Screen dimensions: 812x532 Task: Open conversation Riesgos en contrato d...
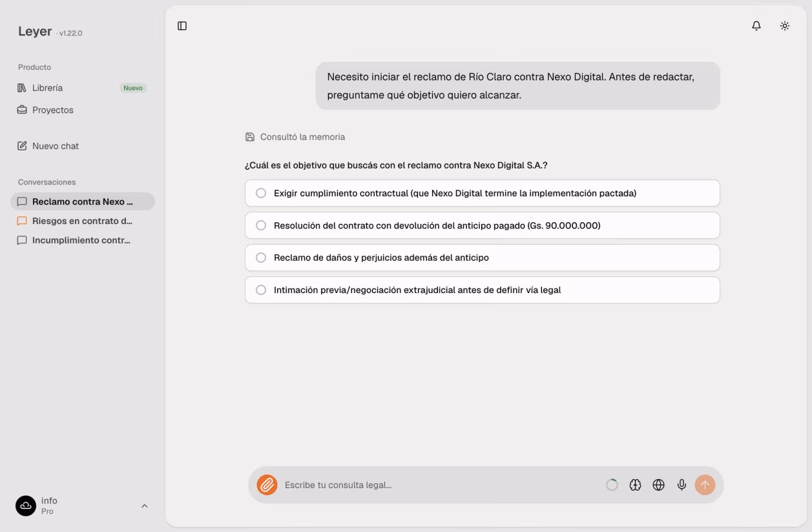click(82, 221)
